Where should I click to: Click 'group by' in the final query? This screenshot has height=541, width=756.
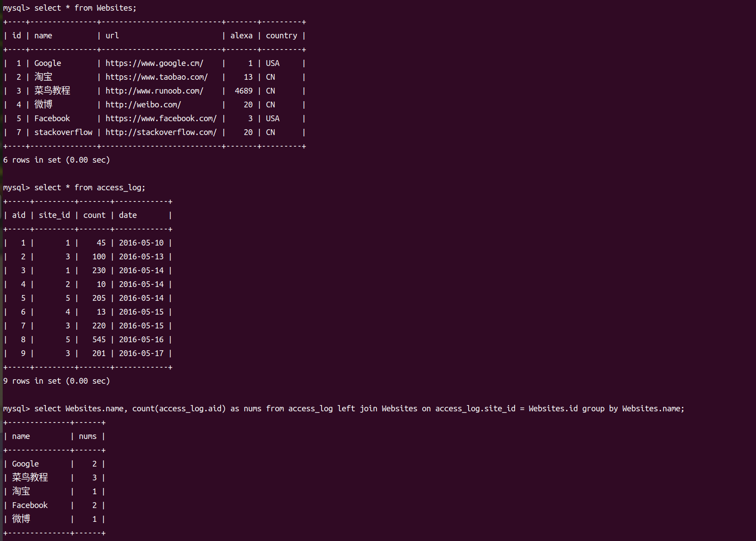point(600,409)
